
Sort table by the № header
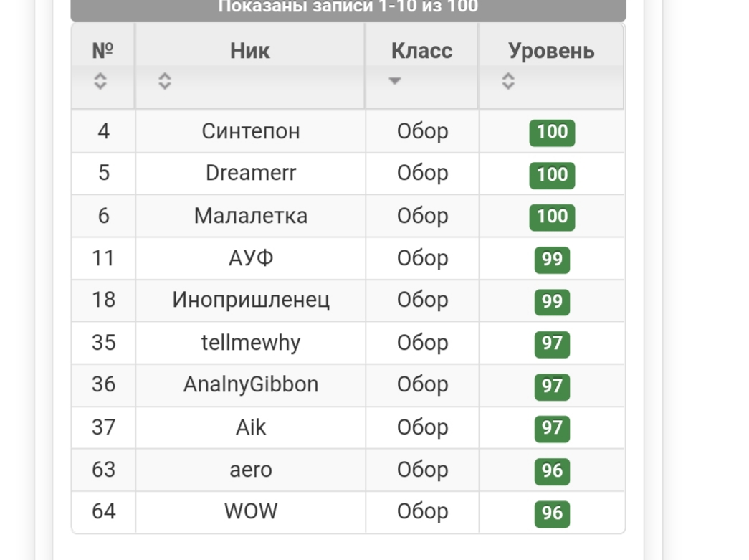pos(103,51)
